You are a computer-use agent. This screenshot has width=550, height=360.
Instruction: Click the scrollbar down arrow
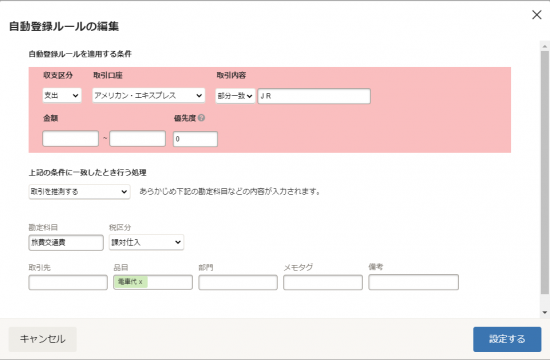click(545, 312)
